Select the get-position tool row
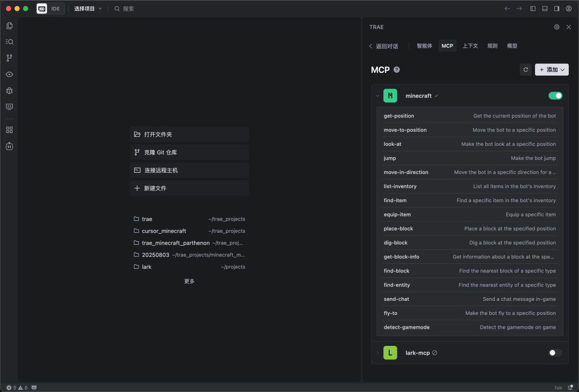 [x=470, y=116]
